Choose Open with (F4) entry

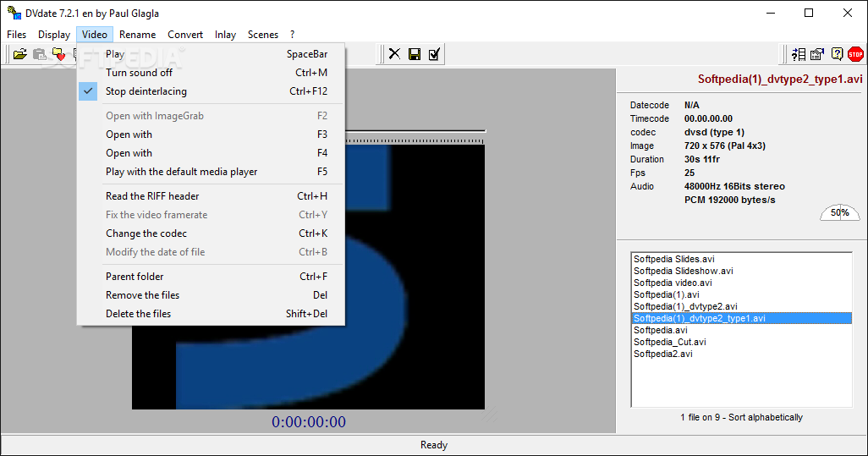pos(211,153)
